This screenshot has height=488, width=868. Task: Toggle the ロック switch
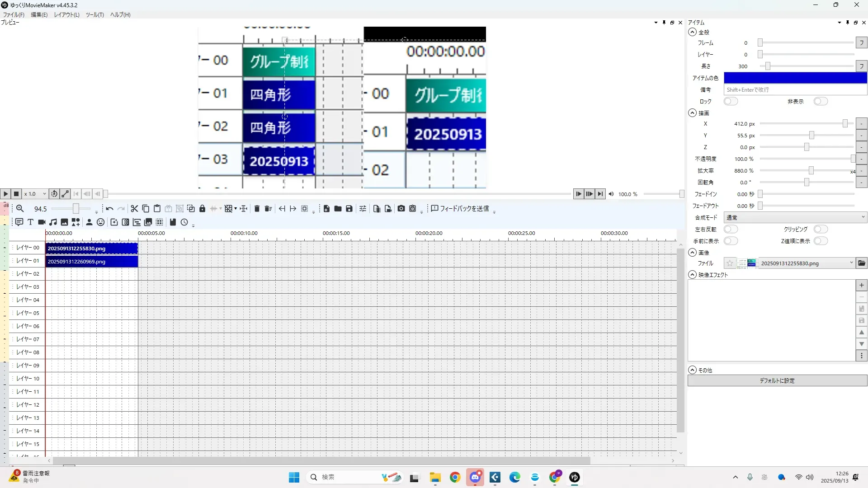(731, 101)
